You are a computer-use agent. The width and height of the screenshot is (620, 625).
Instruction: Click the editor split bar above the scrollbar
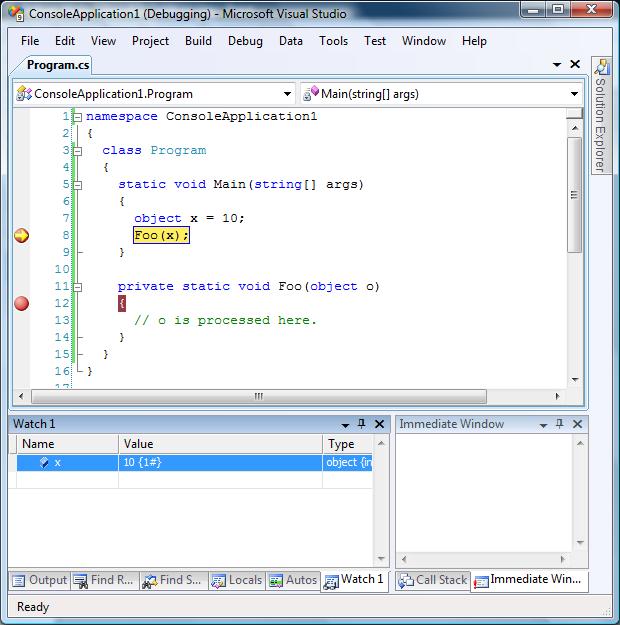pyautogui.click(x=574, y=114)
